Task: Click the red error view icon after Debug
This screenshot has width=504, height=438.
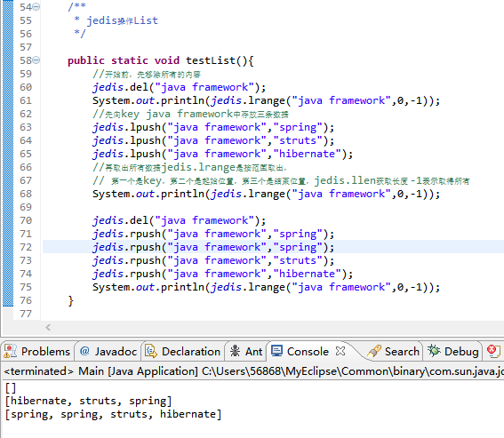Action: click(493, 351)
